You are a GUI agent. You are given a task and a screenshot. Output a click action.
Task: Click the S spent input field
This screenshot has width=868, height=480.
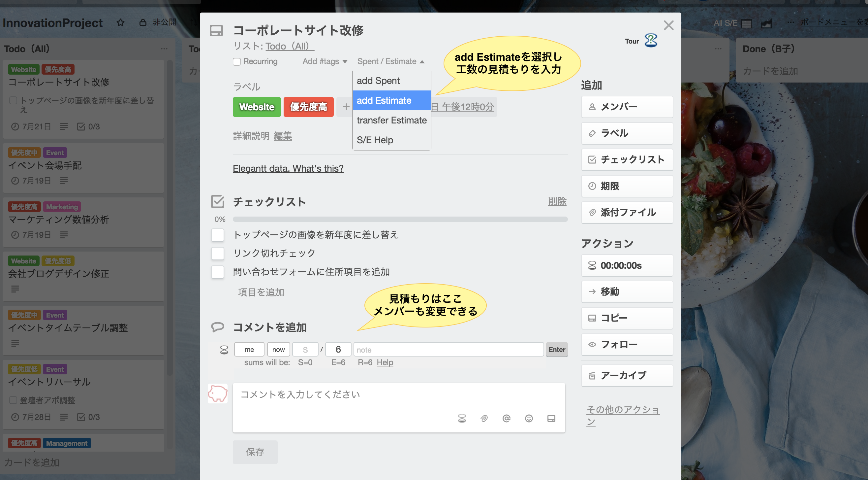pyautogui.click(x=305, y=350)
